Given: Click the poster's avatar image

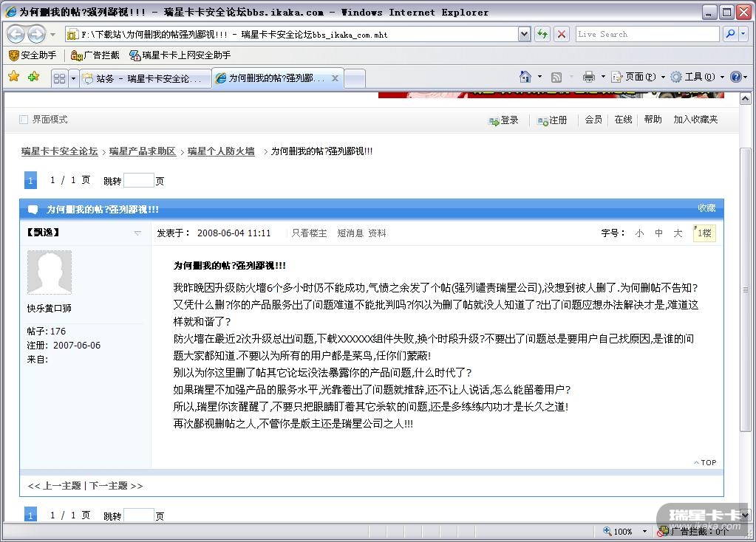Looking at the screenshot, I should click(50, 272).
